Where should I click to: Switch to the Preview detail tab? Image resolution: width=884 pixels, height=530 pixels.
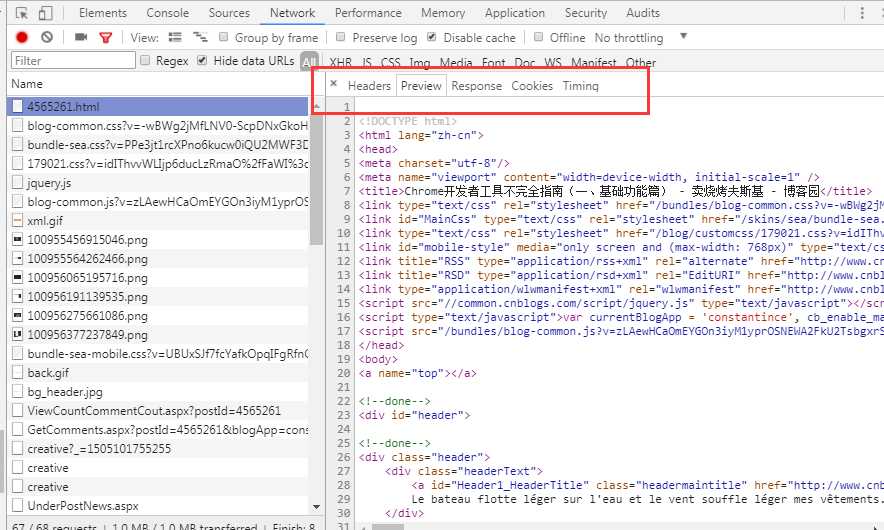(x=421, y=86)
